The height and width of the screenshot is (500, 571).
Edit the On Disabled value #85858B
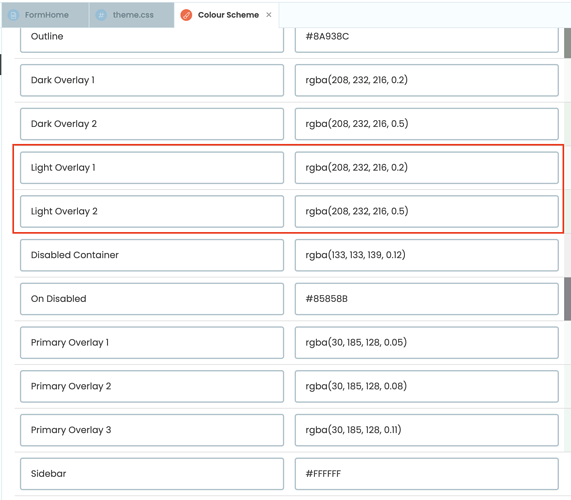[426, 299]
